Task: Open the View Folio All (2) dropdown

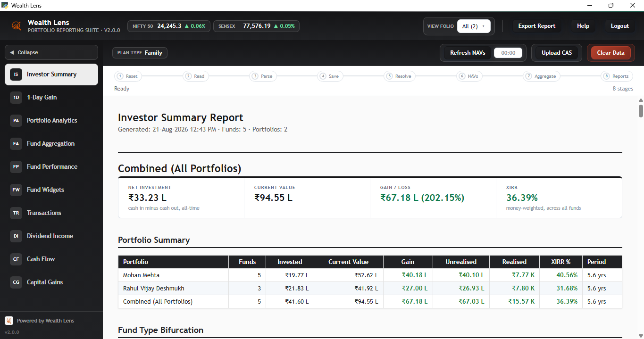Action: (474, 26)
